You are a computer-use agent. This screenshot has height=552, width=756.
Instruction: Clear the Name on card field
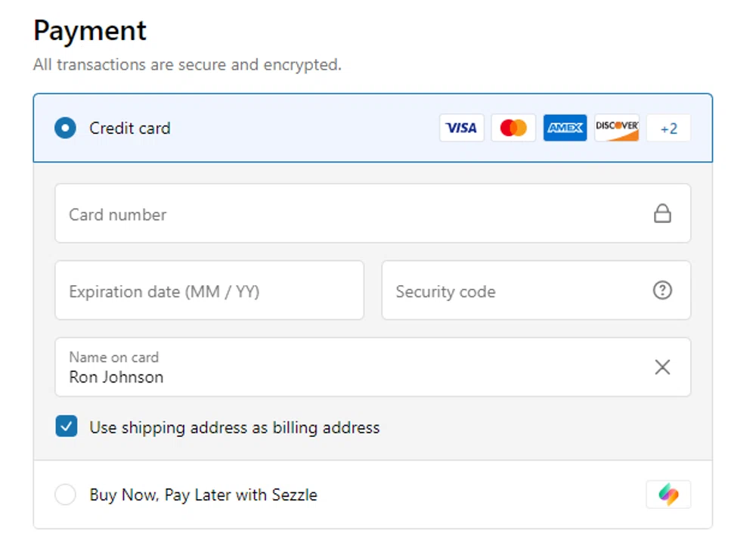(x=662, y=367)
